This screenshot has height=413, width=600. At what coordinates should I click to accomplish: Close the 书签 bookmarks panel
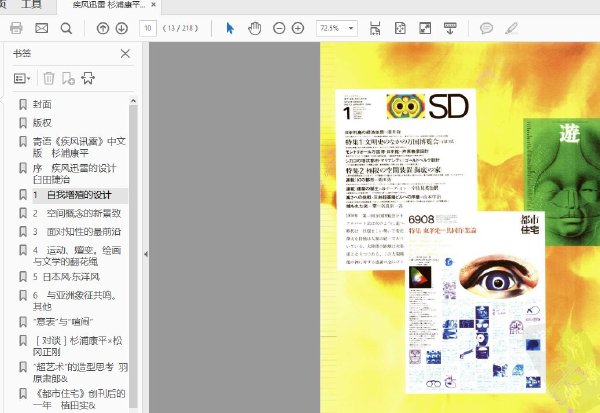[x=125, y=54]
